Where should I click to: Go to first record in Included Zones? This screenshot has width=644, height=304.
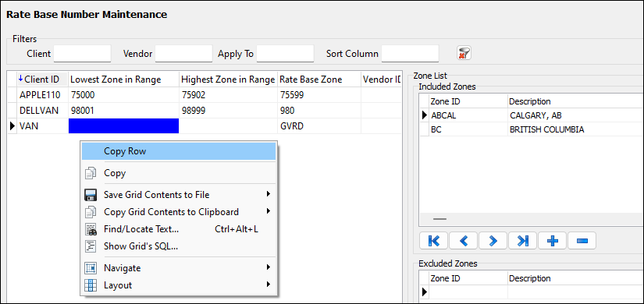pos(433,241)
